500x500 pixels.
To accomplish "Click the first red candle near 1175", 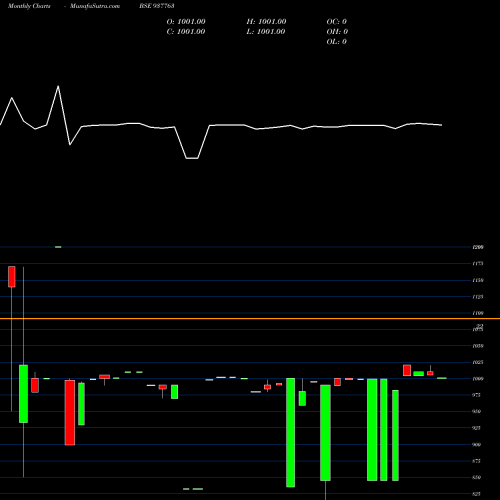I will click(12, 276).
